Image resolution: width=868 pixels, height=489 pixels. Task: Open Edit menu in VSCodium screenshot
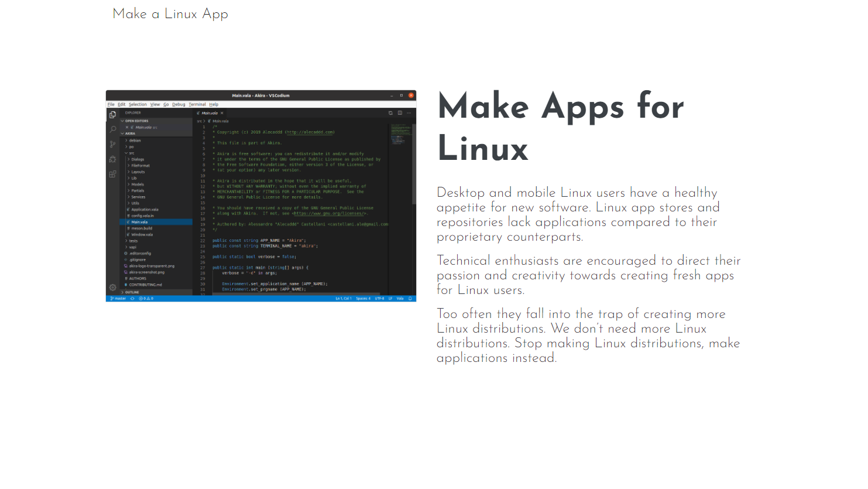pyautogui.click(x=122, y=104)
